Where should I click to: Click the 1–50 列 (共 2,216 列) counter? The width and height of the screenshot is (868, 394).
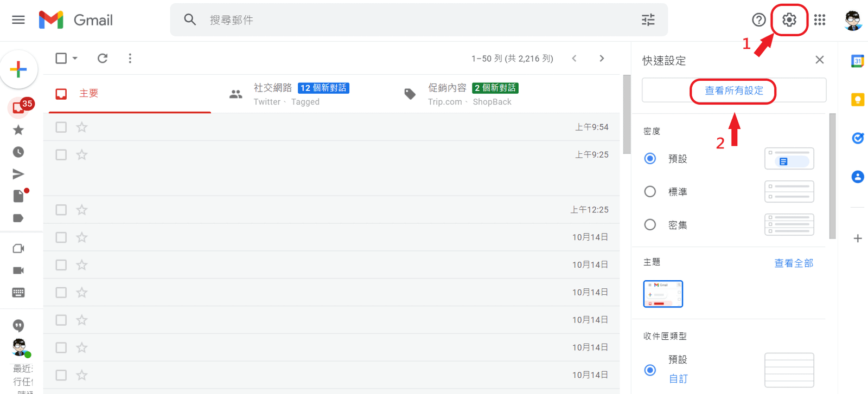[x=512, y=59]
